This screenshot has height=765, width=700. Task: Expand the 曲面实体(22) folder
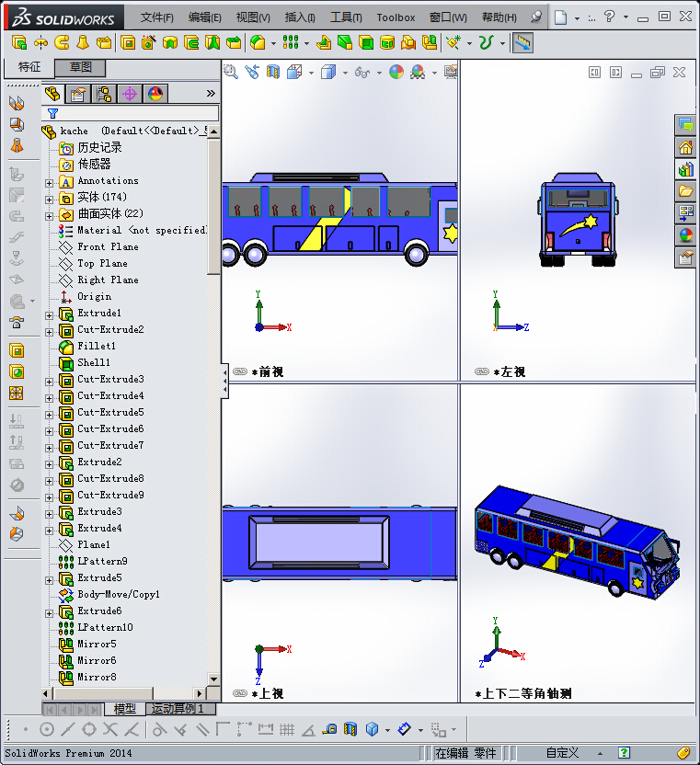point(49,216)
